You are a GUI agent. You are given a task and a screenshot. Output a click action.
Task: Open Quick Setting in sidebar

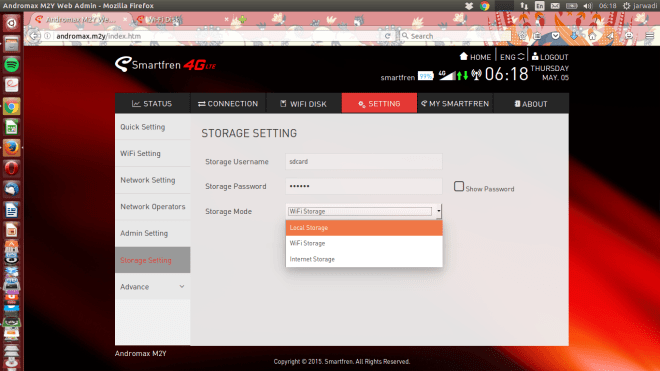click(x=153, y=127)
